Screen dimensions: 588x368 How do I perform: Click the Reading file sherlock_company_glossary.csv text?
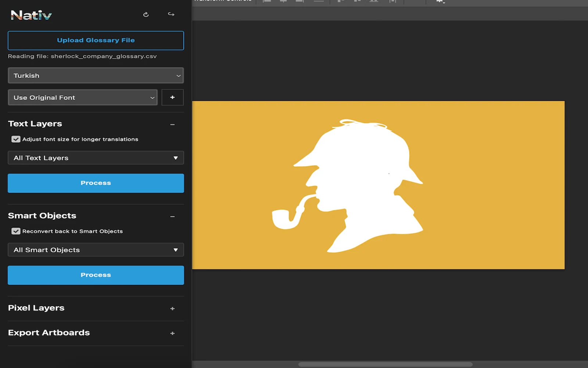82,56
